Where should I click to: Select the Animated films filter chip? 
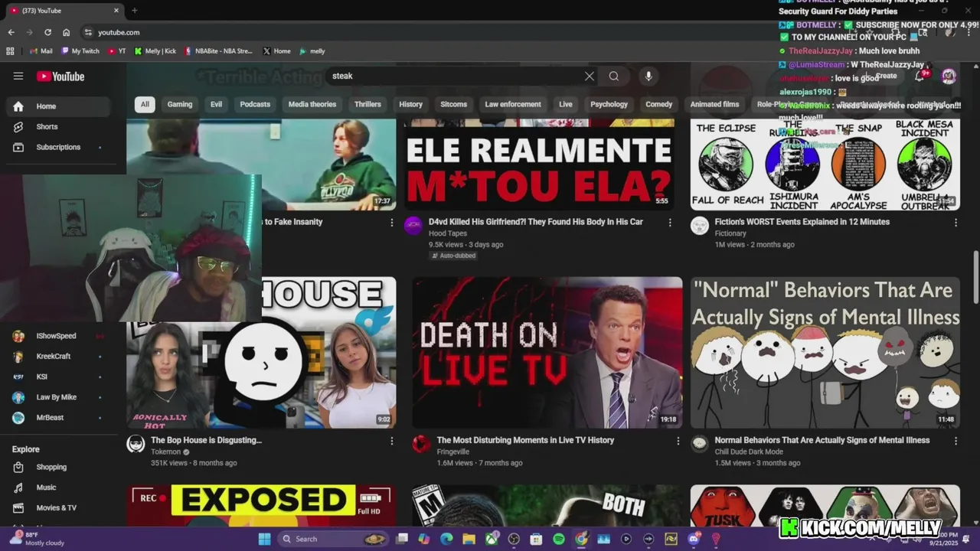click(x=714, y=104)
